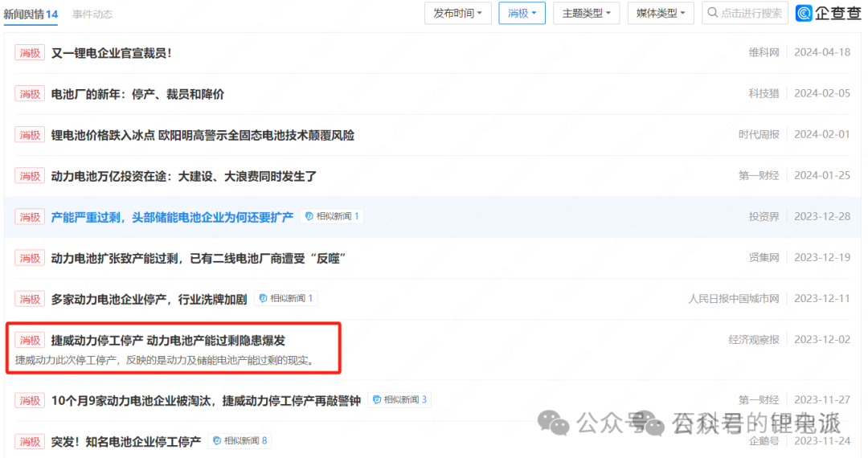
Task: Open the 主题类型 dropdown
Action: coord(587,13)
